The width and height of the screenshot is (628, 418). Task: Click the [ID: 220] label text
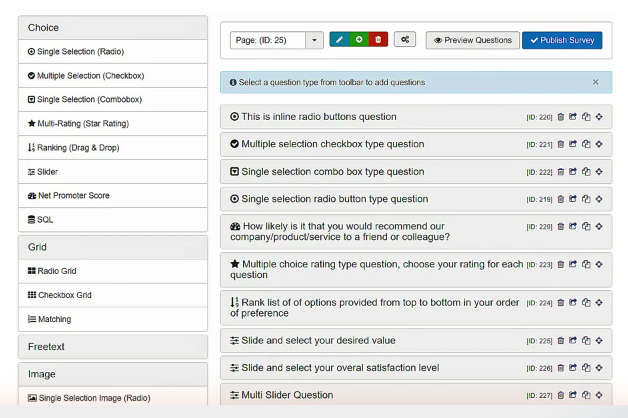click(539, 117)
